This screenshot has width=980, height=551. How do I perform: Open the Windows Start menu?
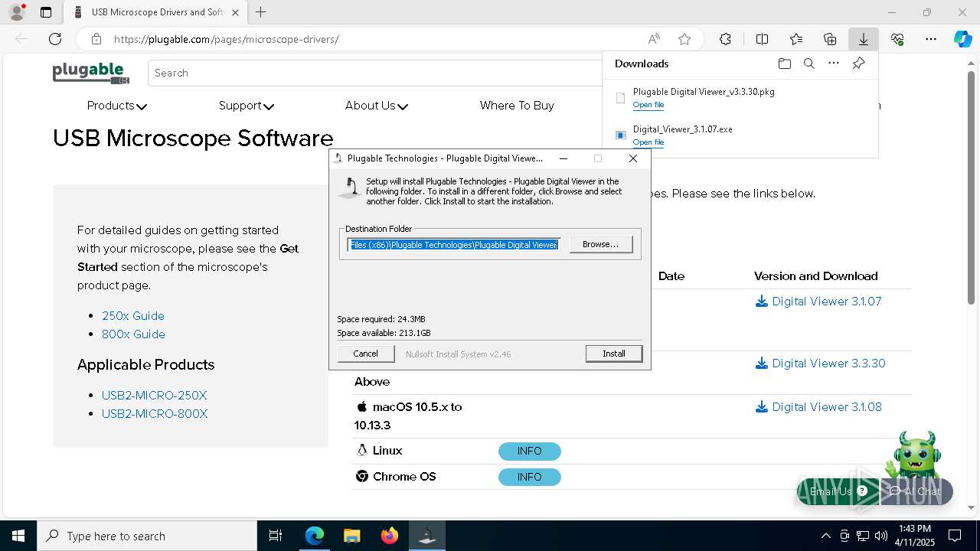tap(18, 536)
